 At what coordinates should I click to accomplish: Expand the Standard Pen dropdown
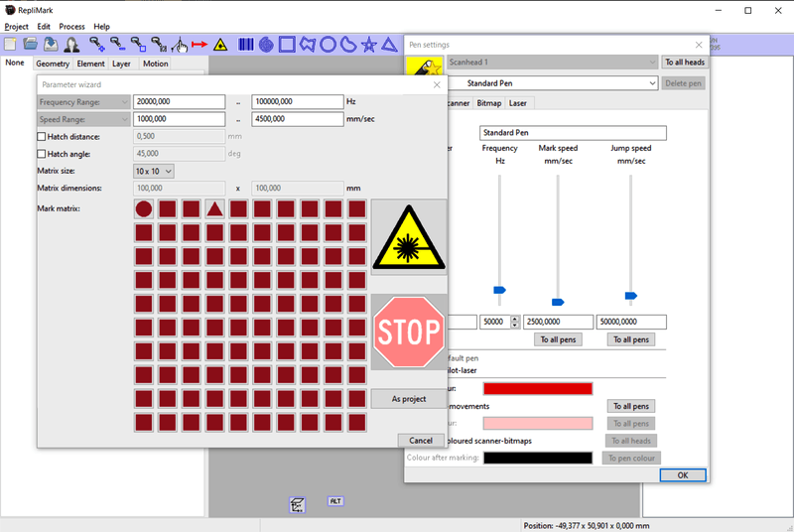click(x=651, y=83)
